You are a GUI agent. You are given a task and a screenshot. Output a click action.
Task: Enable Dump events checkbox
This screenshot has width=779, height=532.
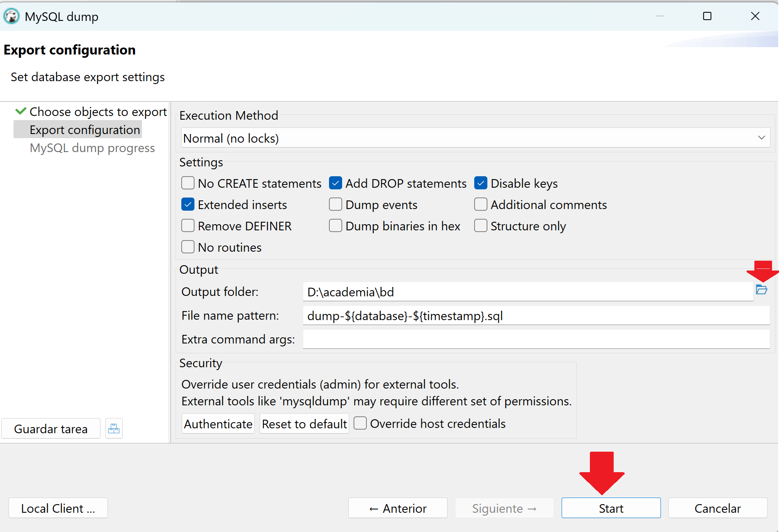point(336,204)
